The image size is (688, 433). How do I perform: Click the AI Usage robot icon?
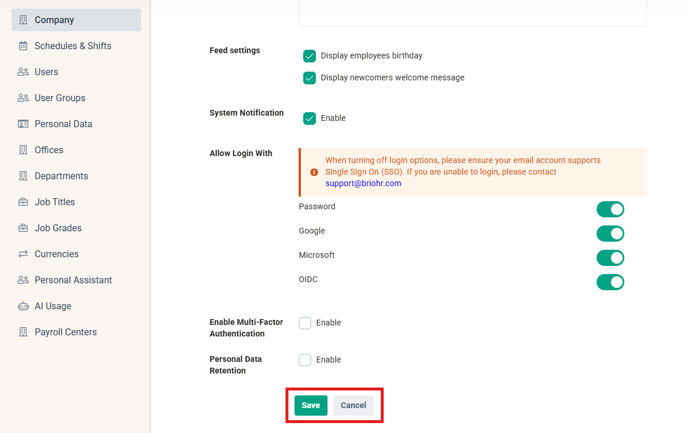coord(23,306)
